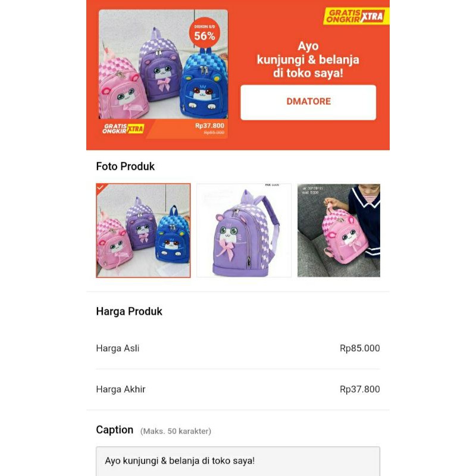Click the DMATORE shop name button
476x476 pixels.
coord(308,102)
